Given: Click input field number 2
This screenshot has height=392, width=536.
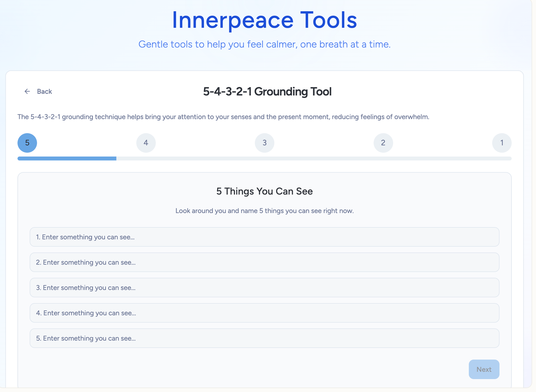Looking at the screenshot, I should (264, 262).
